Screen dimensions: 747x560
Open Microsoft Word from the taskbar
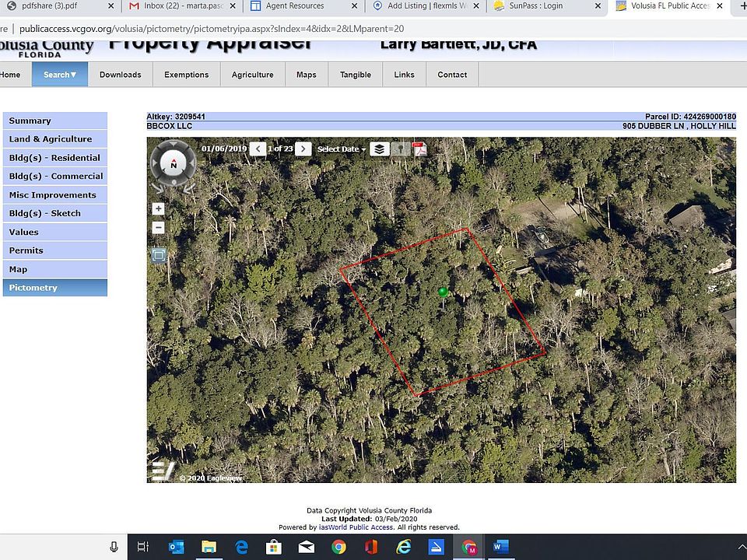tap(501, 547)
